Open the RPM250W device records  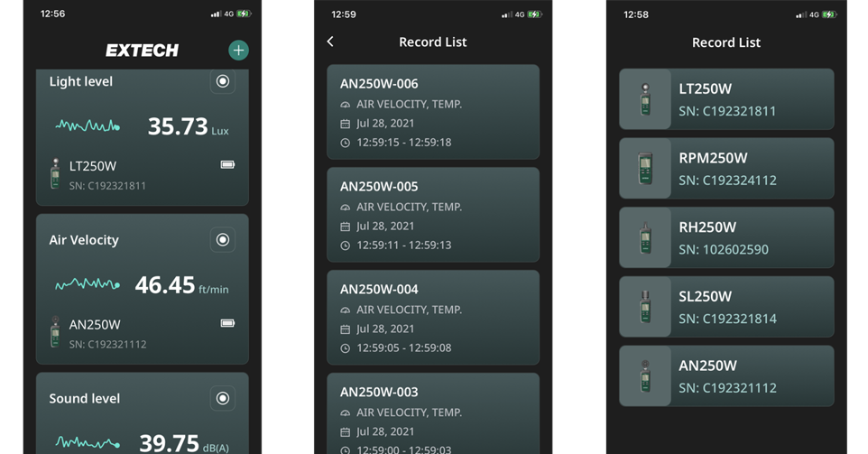pyautogui.click(x=726, y=169)
